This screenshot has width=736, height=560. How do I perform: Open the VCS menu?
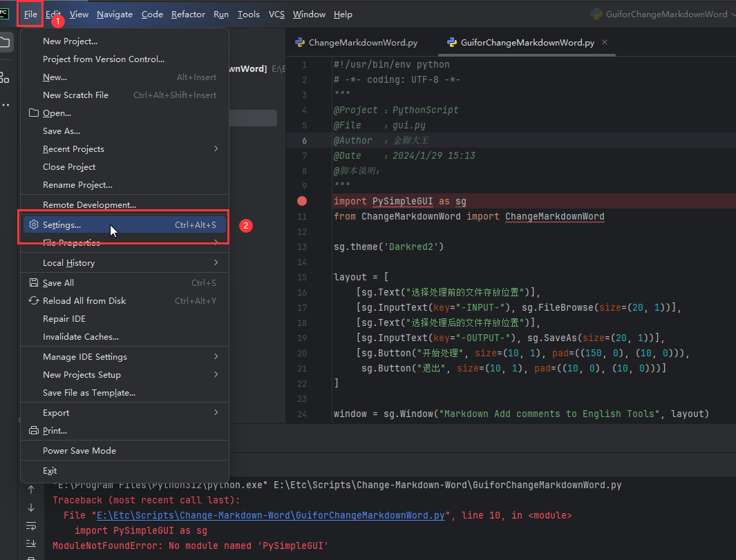276,14
